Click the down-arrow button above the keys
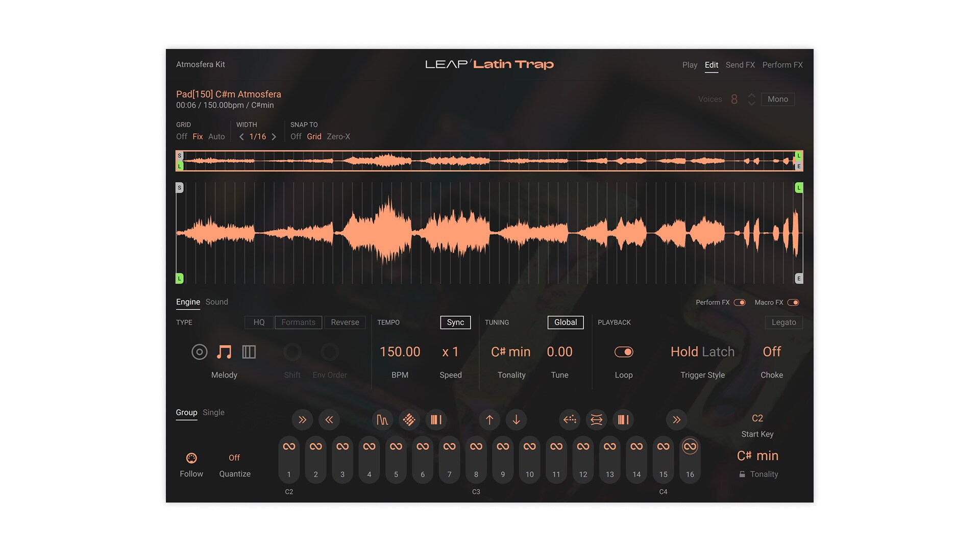The height and width of the screenshot is (551, 980). pyautogui.click(x=516, y=420)
